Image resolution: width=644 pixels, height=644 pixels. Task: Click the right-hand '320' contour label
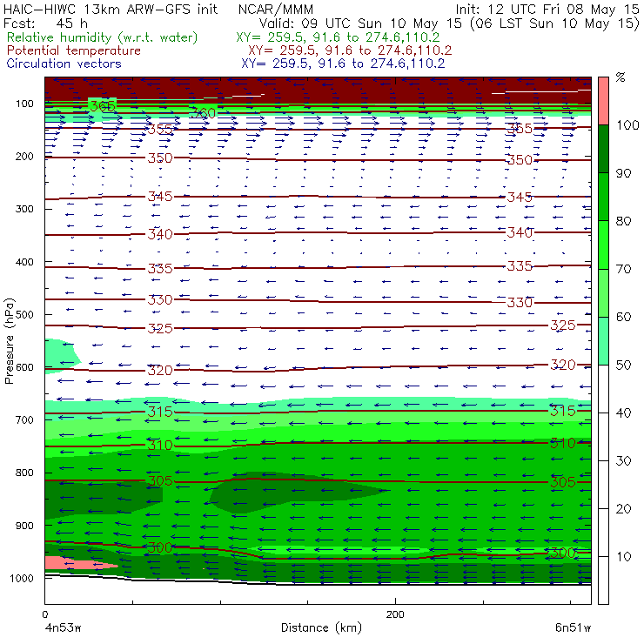click(x=563, y=365)
